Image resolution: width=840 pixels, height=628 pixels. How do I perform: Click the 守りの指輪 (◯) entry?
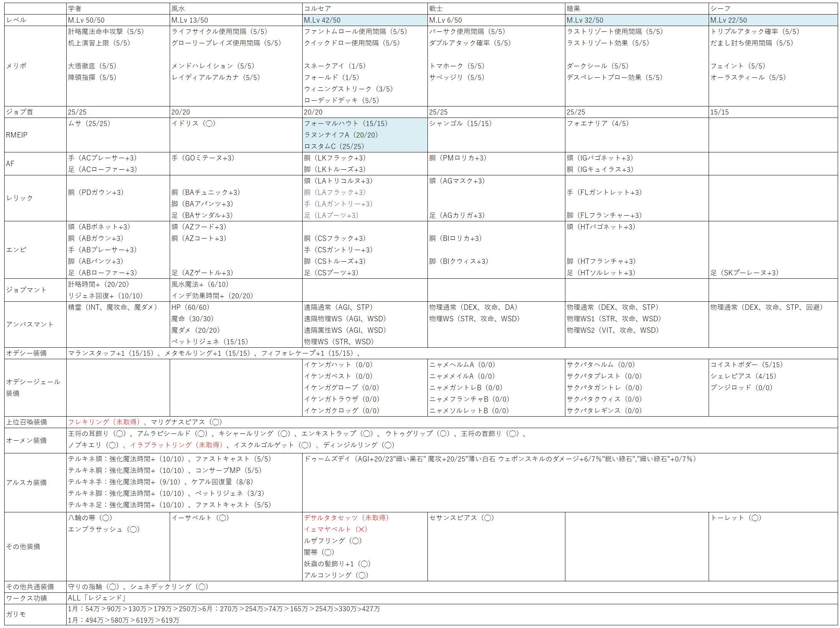[x=93, y=587]
